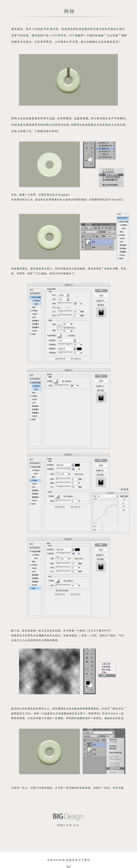Click 设置为默认值 in 斜面和浮雕 dialog
Screen dimensions: 137x868
(x=60, y=359)
